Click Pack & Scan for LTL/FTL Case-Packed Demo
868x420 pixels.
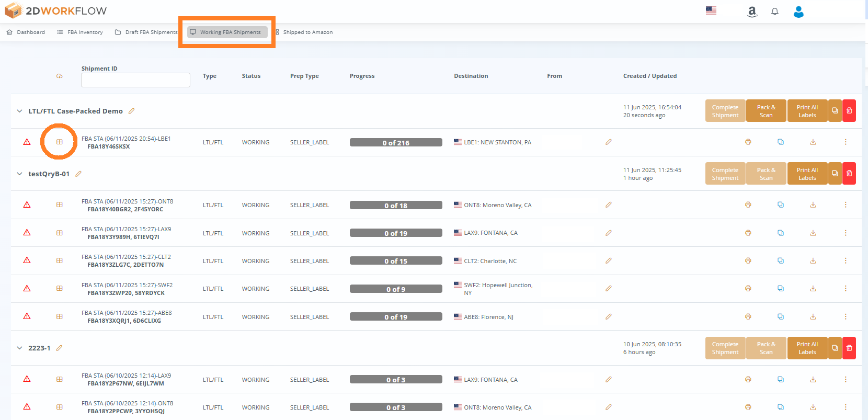[x=766, y=111]
